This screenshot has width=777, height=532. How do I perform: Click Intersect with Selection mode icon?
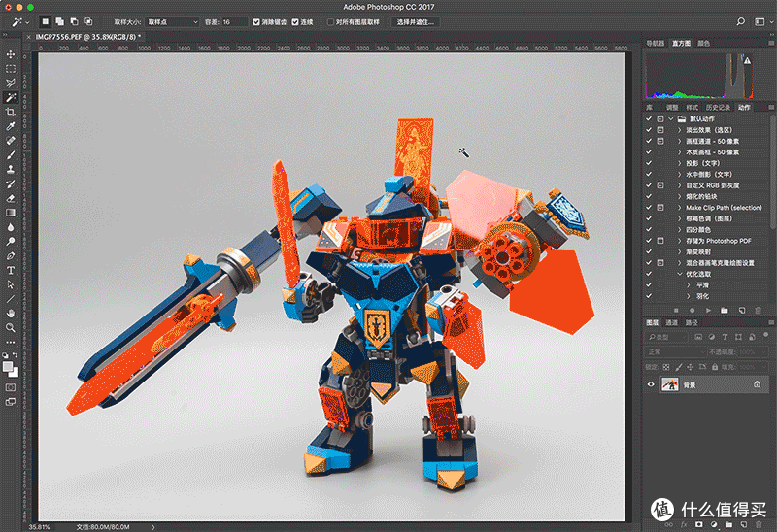tap(88, 21)
